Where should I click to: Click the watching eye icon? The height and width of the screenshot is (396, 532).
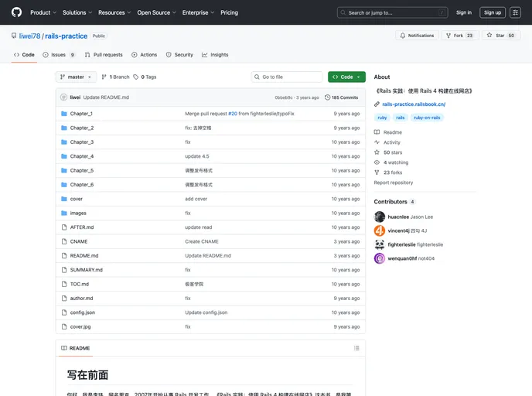pyautogui.click(x=377, y=162)
